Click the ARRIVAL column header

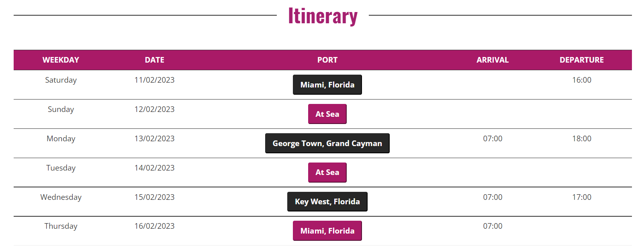493,60
